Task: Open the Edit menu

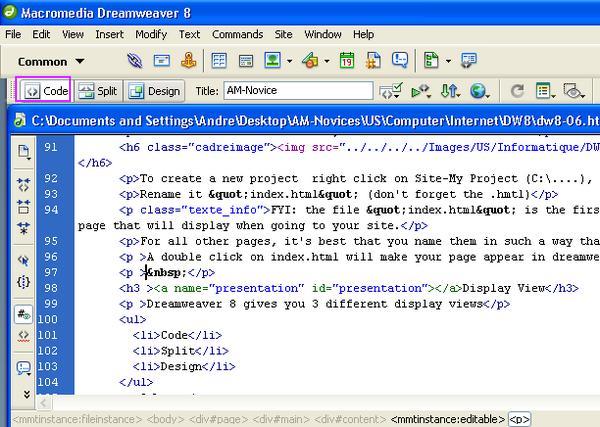Action: point(41,34)
